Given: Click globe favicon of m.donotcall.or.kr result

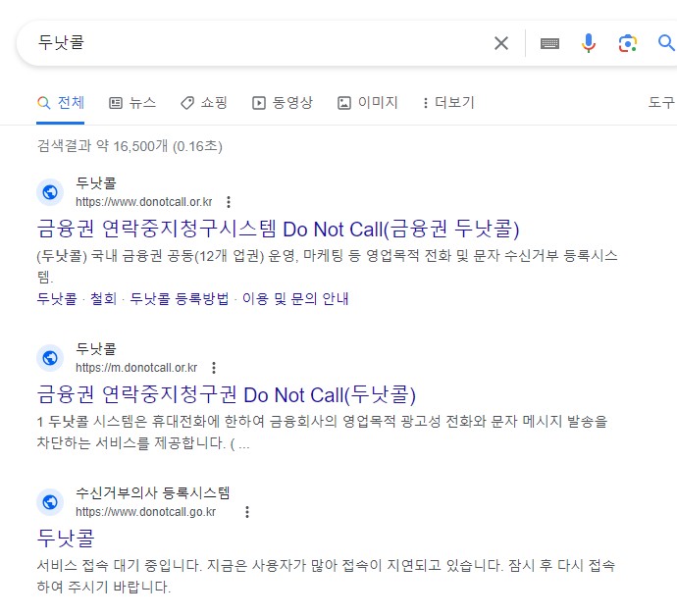Looking at the screenshot, I should pyautogui.click(x=50, y=358).
